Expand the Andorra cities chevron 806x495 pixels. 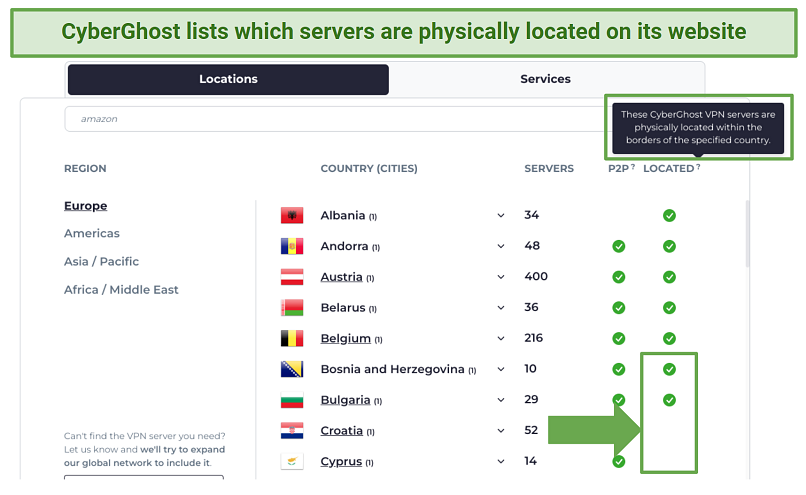tap(501, 246)
